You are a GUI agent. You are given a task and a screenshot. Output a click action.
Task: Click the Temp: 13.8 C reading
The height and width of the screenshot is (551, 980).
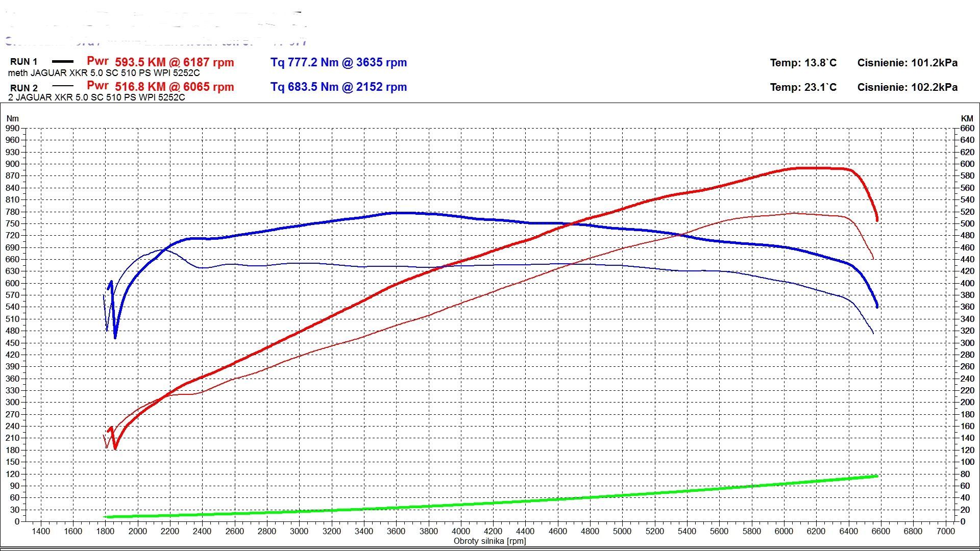pos(803,63)
